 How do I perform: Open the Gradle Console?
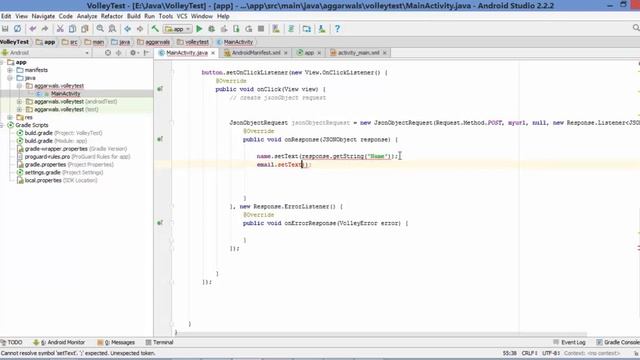(x=618, y=342)
